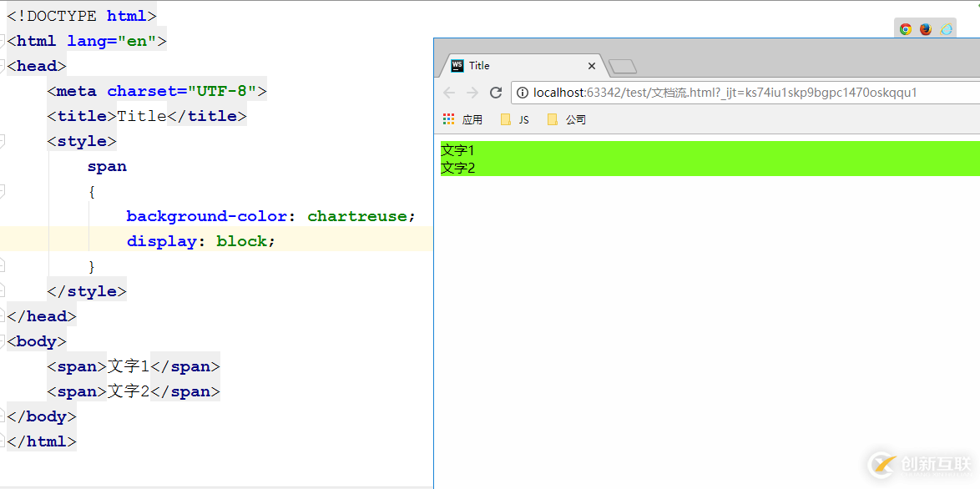Click the opening curly brace line in CSS
Image resolution: width=980 pixels, height=489 pixels.
click(92, 191)
